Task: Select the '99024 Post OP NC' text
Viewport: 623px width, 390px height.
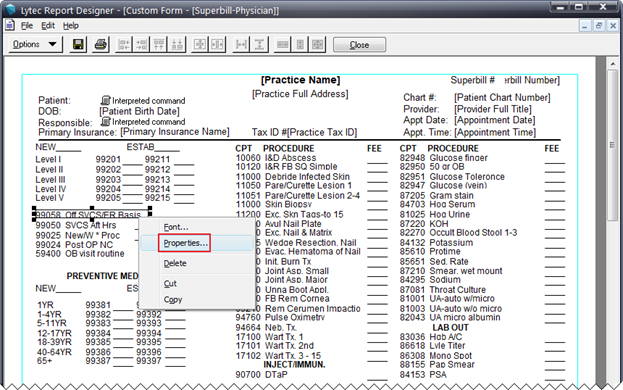Action: click(74, 245)
